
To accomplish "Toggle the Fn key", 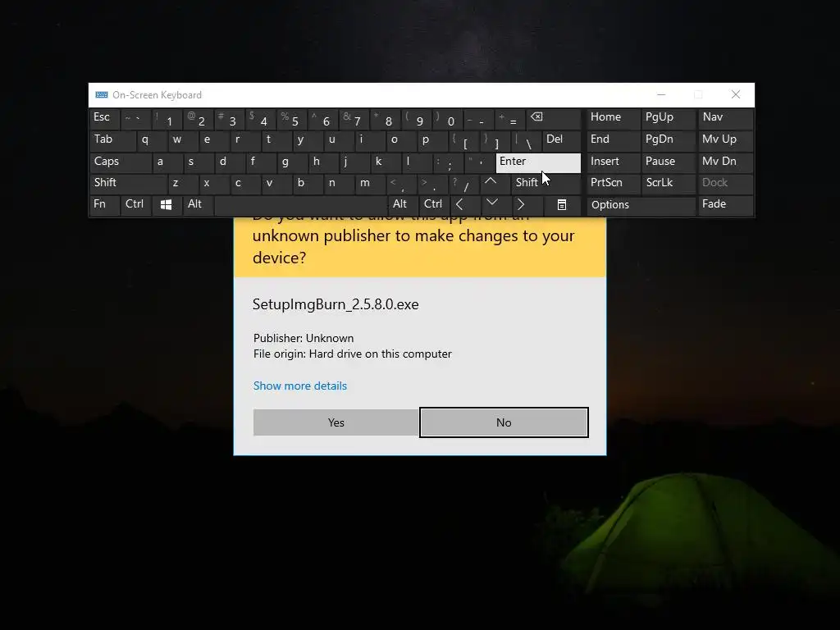I will tap(104, 204).
